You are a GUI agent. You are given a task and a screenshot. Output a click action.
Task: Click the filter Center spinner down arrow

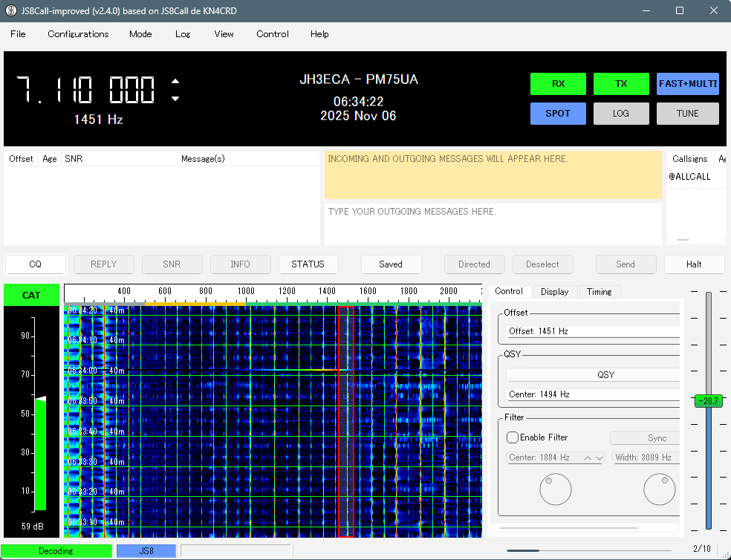pos(600,458)
